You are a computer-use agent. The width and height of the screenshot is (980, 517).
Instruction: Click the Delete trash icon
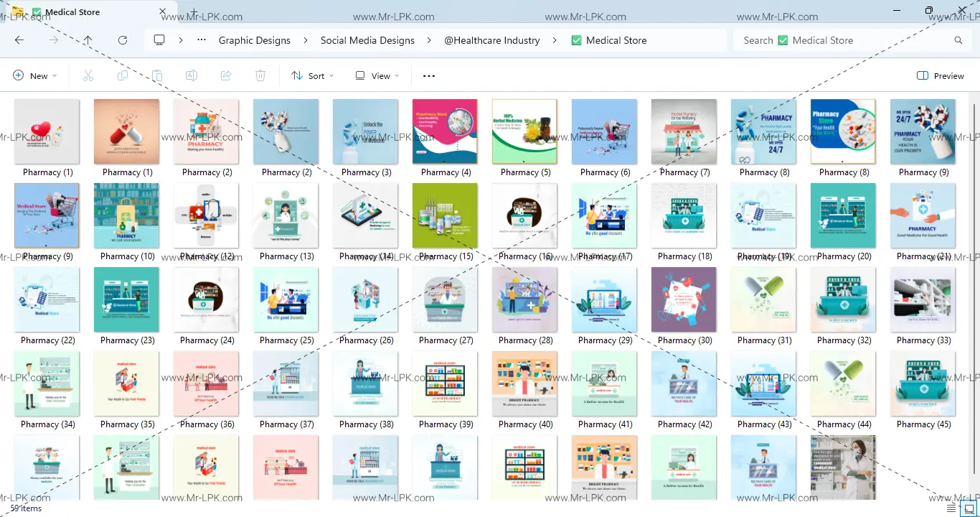coord(260,75)
